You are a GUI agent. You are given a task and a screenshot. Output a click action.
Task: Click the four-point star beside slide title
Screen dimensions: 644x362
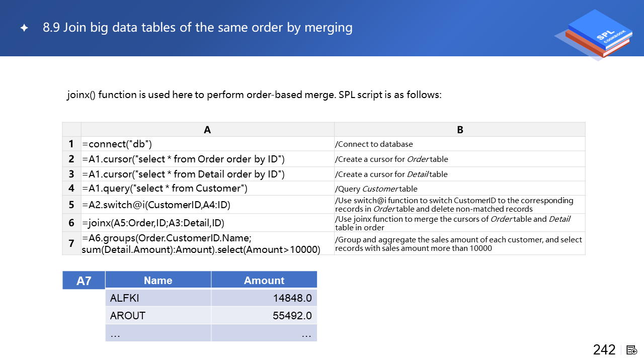click(x=24, y=28)
